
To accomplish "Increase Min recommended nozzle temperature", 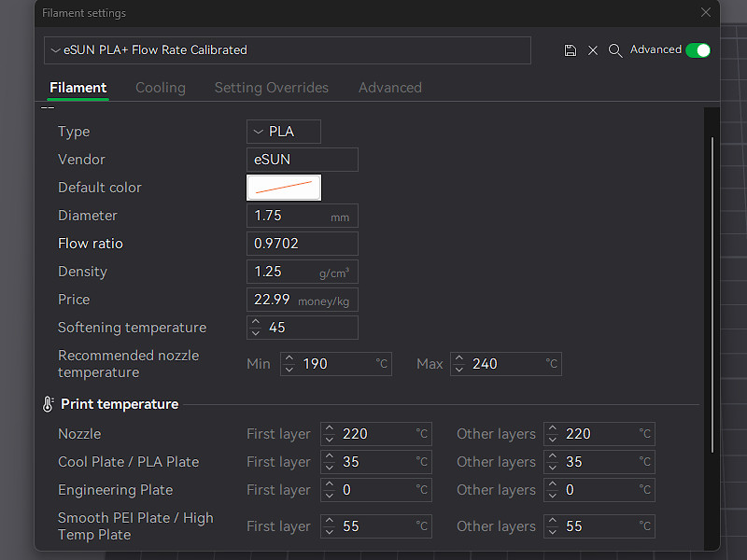I will (x=289, y=358).
